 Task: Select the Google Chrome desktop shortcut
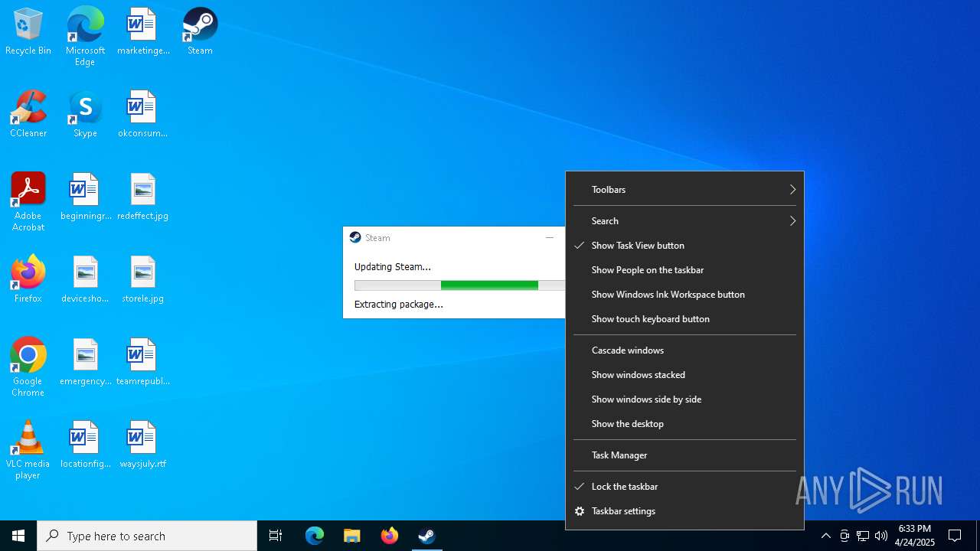click(x=28, y=367)
